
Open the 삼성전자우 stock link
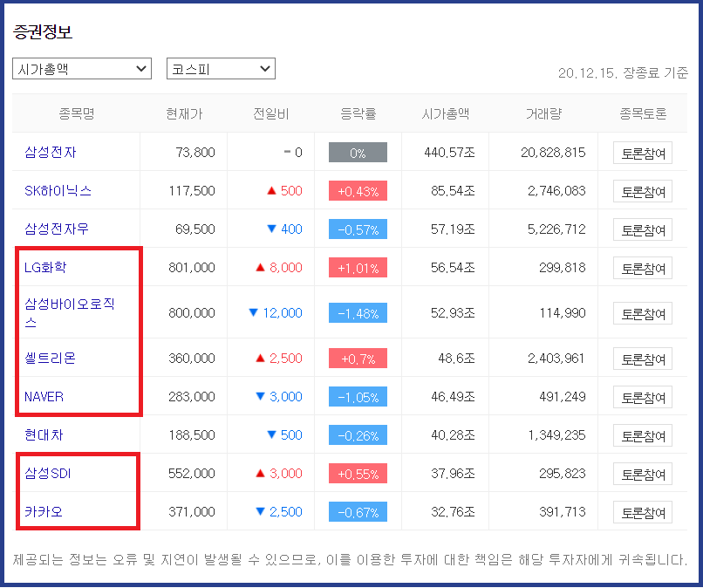pos(57,229)
